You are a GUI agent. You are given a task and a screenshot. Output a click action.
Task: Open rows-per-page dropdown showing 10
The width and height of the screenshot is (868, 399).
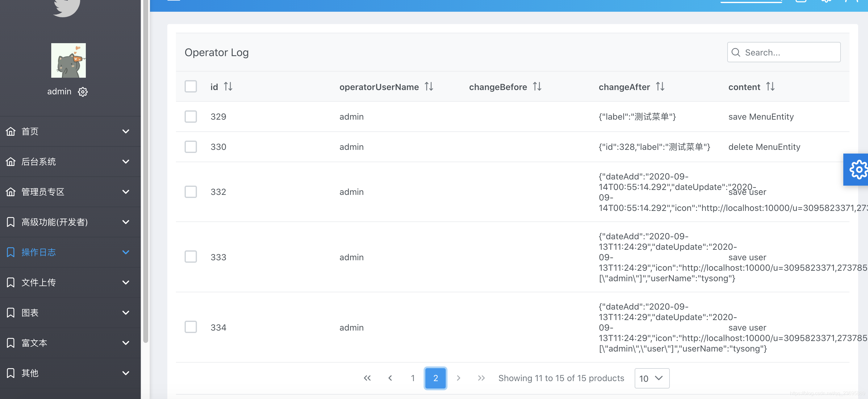click(x=652, y=378)
